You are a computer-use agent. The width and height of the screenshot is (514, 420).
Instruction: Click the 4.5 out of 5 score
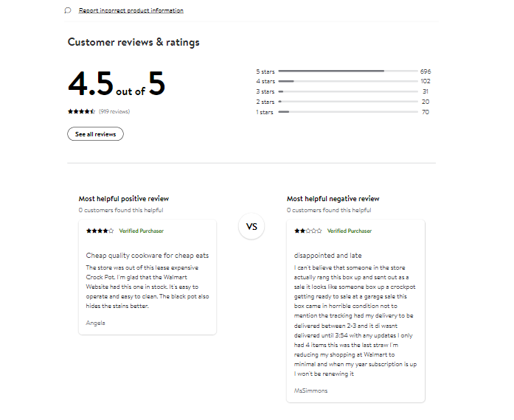[117, 83]
